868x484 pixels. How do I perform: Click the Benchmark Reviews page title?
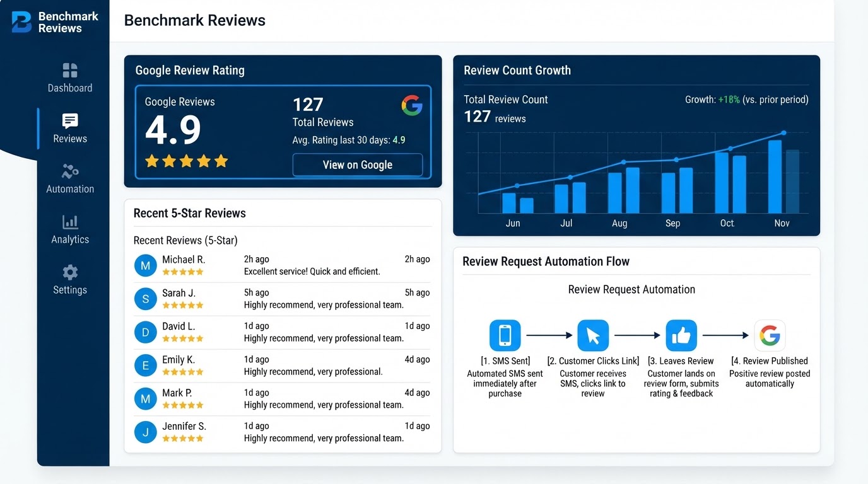[x=195, y=20]
